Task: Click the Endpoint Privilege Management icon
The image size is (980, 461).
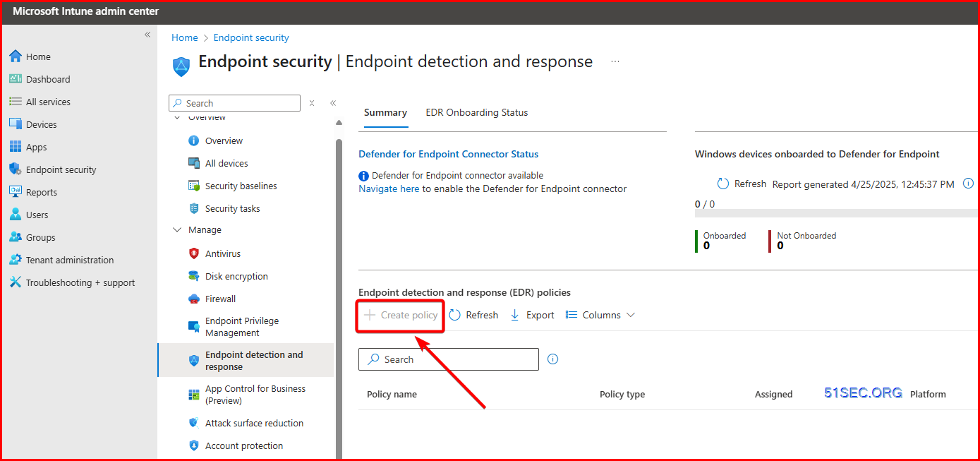Action: (x=194, y=327)
